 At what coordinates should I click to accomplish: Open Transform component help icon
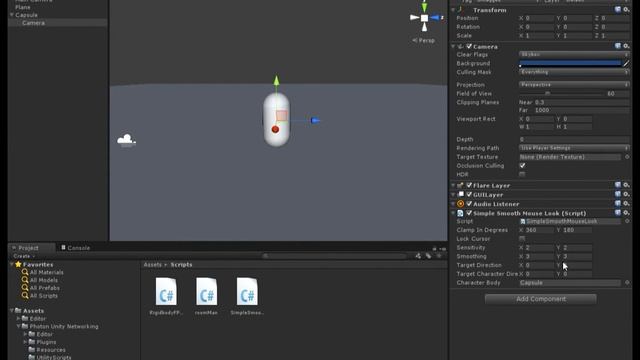click(x=618, y=9)
